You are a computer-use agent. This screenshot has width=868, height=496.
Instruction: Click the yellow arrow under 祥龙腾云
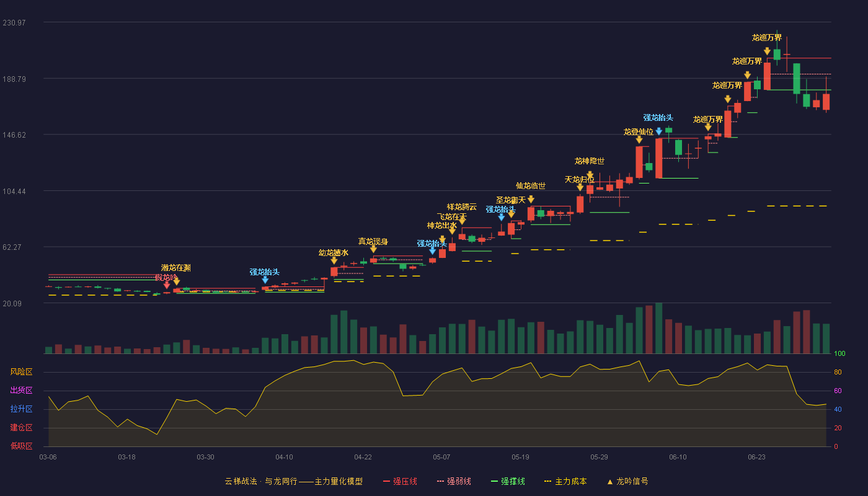pos(462,220)
